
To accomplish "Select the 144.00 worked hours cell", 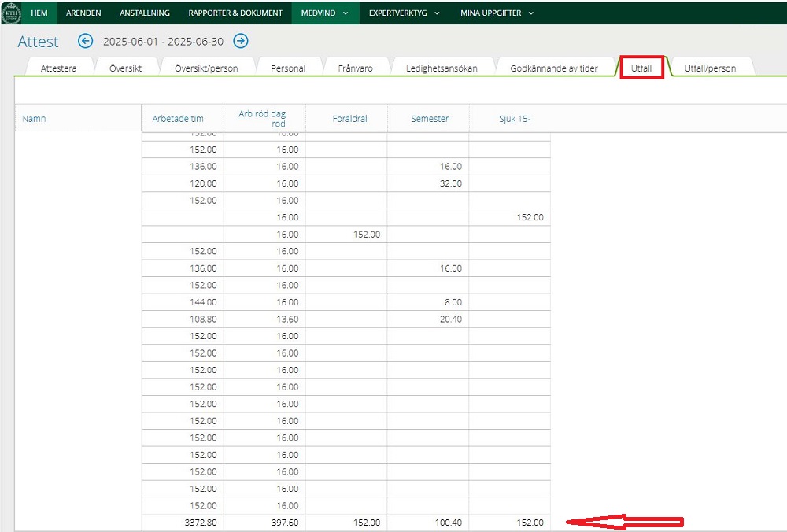I will click(183, 302).
